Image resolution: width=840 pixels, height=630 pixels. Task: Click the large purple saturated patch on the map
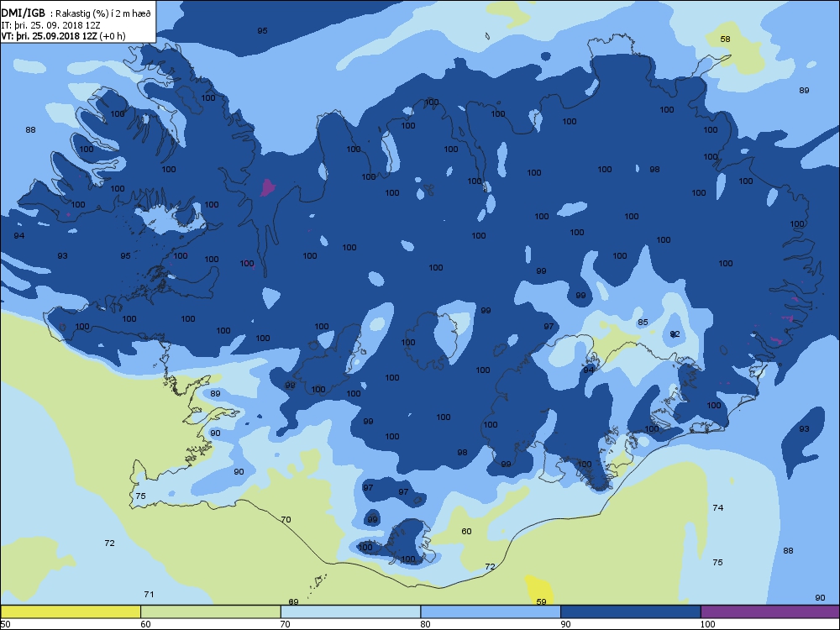tap(267, 187)
